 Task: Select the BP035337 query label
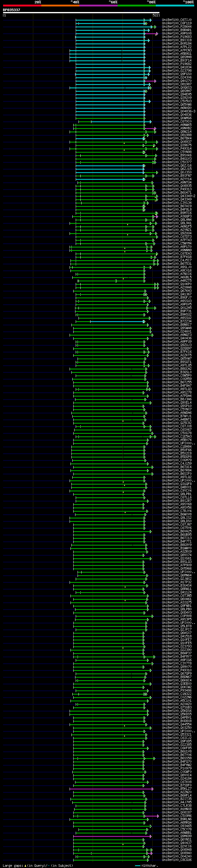point(11,10)
